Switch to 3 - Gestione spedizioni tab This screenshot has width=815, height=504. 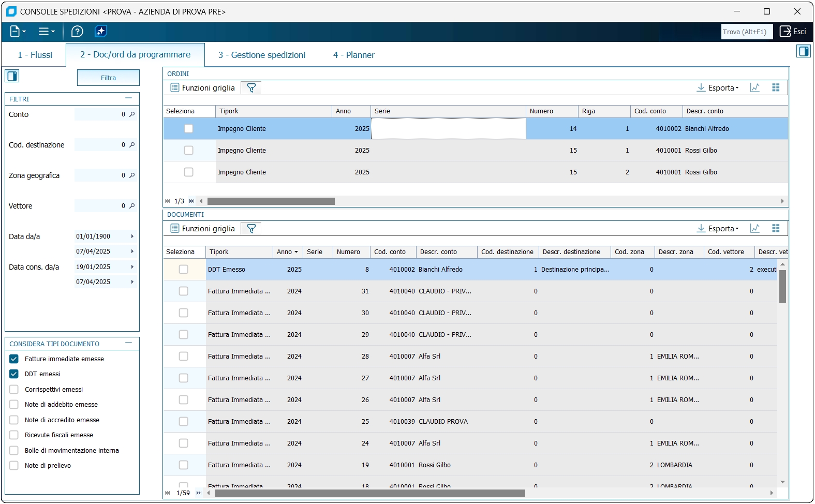click(x=261, y=55)
